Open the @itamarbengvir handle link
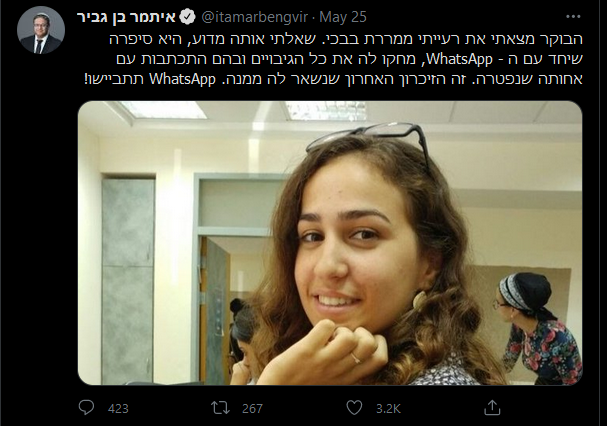 click(x=255, y=17)
